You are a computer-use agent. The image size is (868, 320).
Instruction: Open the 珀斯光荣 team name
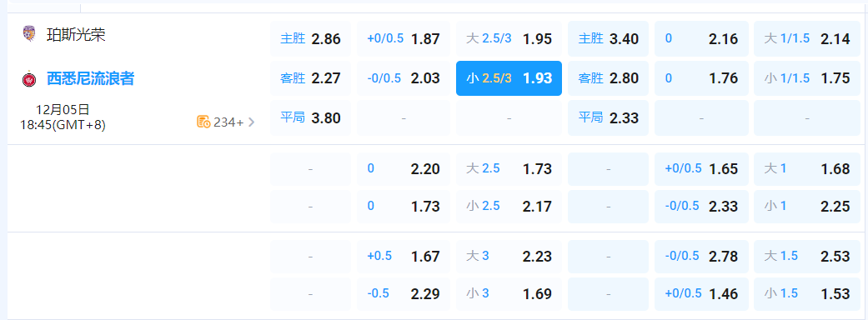[77, 35]
